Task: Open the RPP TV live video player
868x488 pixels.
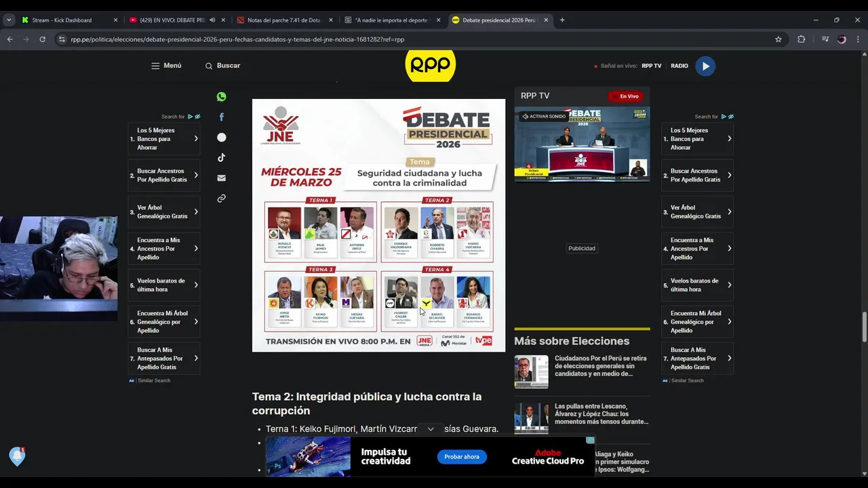Action: (582, 144)
